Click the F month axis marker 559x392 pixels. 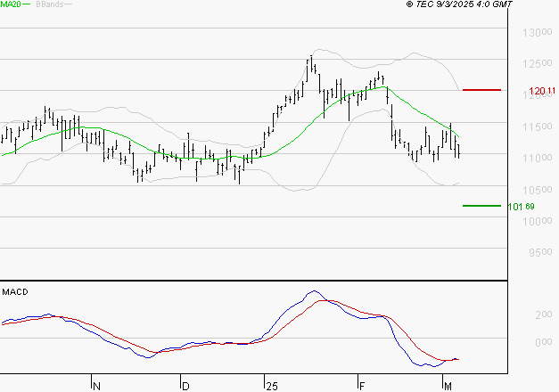pos(362,387)
